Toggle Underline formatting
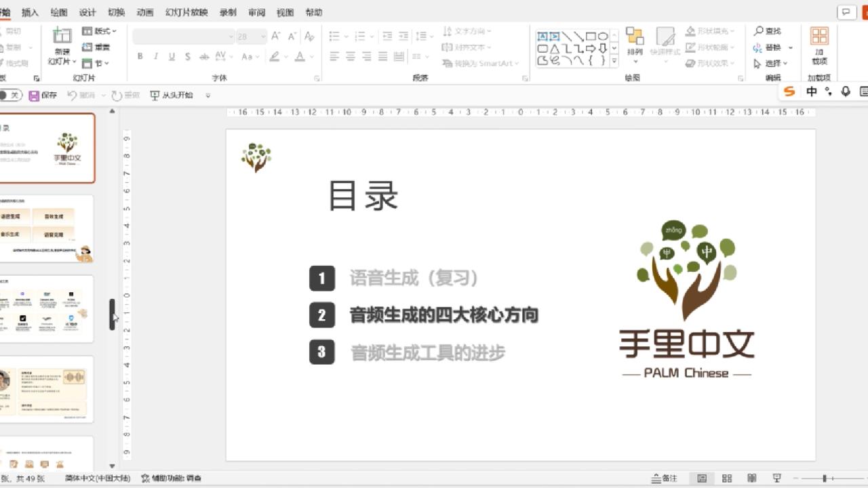This screenshot has height=488, width=868. point(172,57)
